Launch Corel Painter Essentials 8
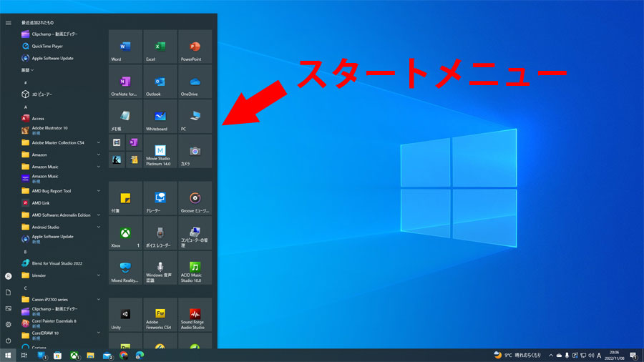Viewport: 644px width, 362px height. (x=61, y=323)
